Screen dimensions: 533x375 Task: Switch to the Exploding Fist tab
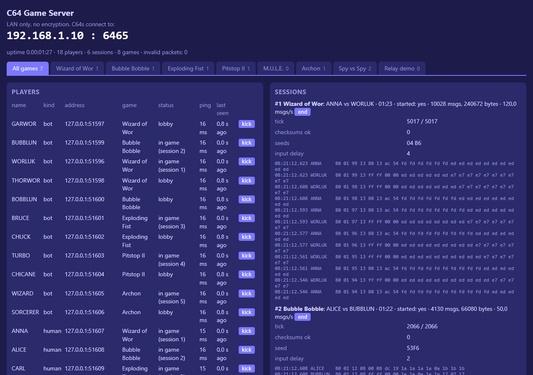(188, 68)
